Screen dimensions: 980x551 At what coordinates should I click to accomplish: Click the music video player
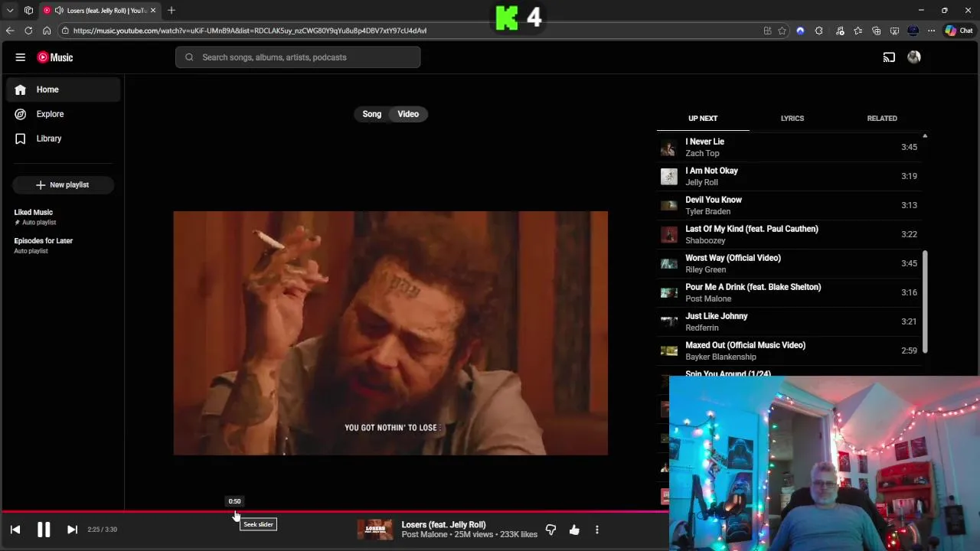pos(390,333)
